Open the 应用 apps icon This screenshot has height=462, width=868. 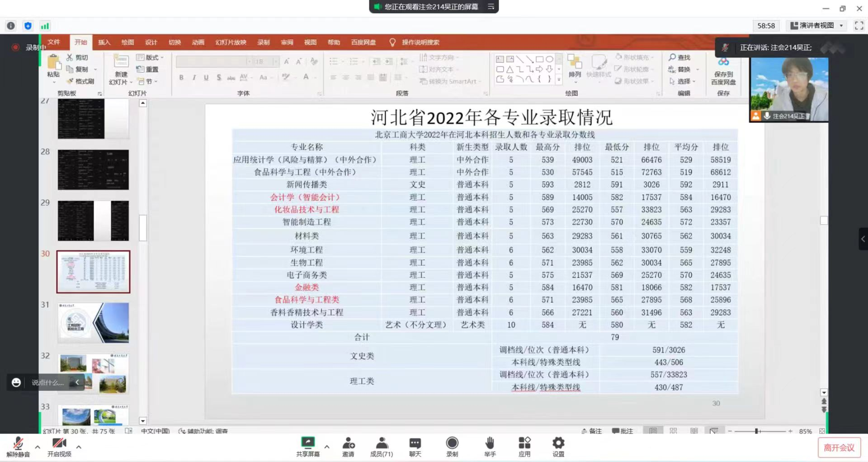pyautogui.click(x=524, y=443)
